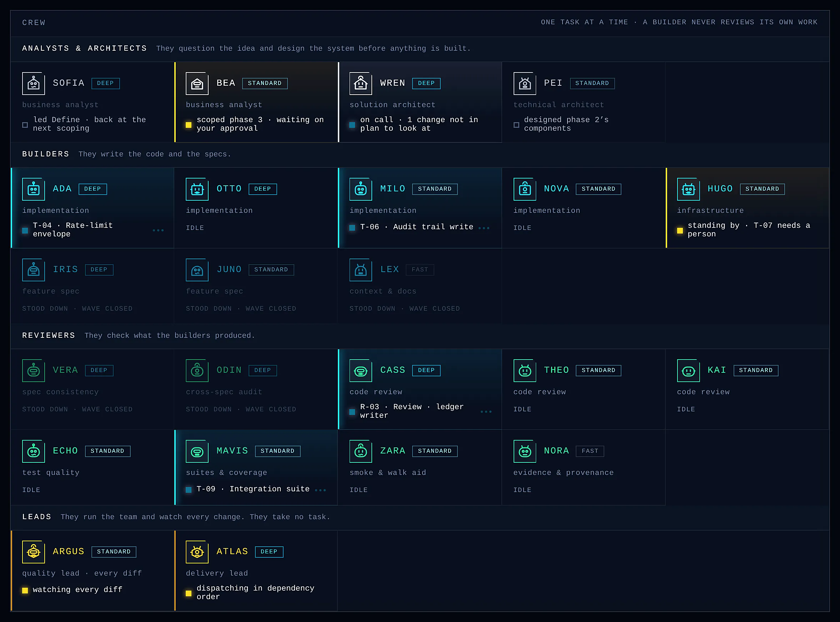Click Bea's STANDARD tier badge

265,83
